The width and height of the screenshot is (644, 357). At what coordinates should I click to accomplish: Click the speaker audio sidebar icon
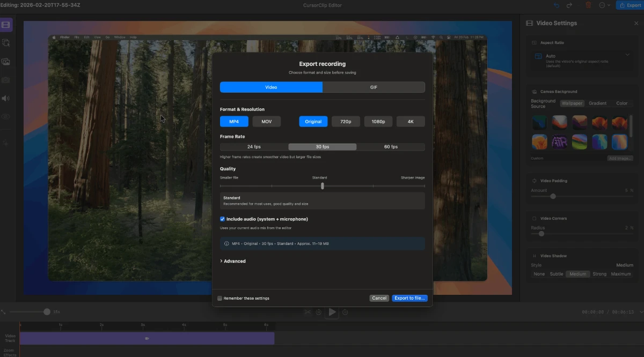[6, 98]
